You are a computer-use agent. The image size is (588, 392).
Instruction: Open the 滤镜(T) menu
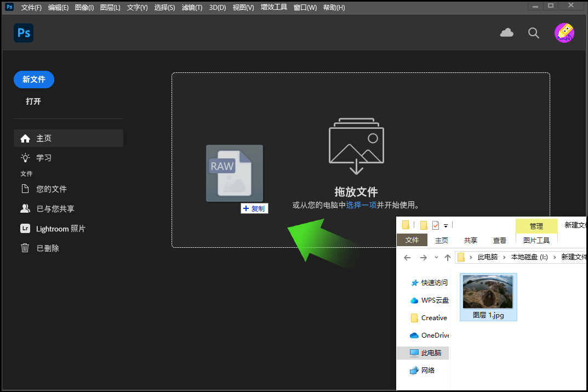192,8
